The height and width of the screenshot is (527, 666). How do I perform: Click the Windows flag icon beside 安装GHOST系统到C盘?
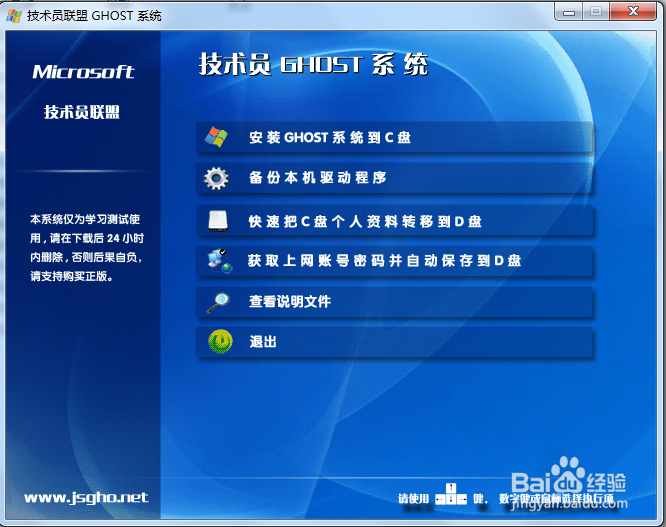click(216, 137)
